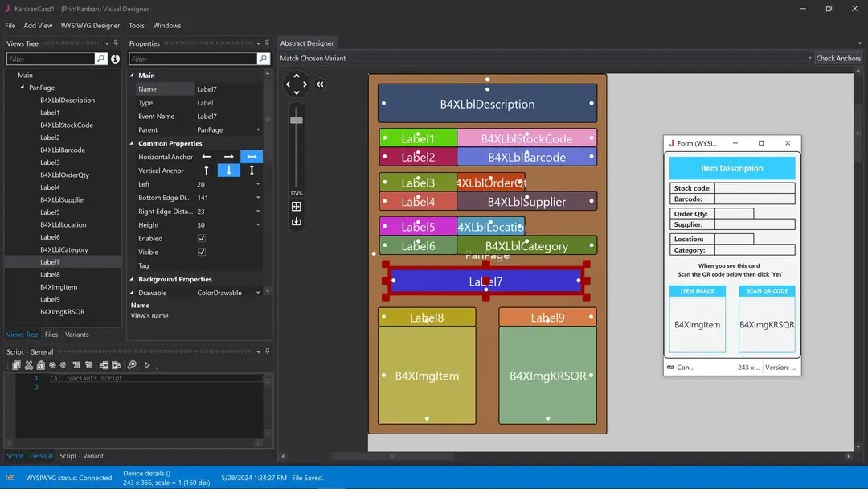Screen dimensions: 868x489
Task: Click the fit-to-screen icon below the zoom slider
Action: tap(297, 207)
